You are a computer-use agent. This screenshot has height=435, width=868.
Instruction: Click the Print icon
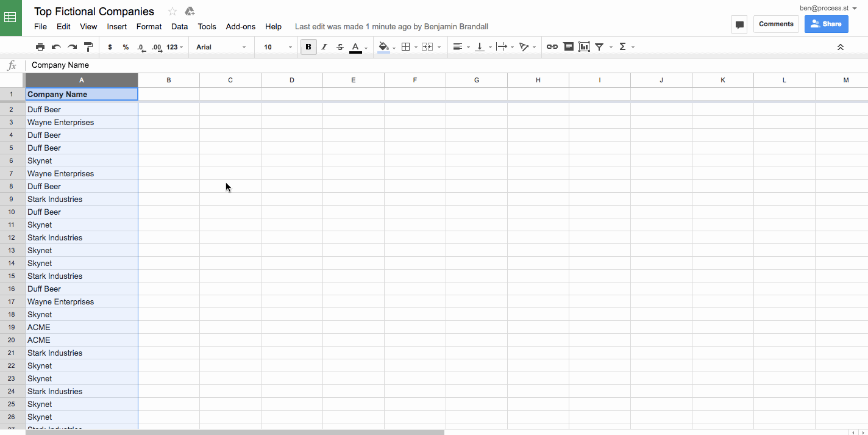tap(40, 47)
